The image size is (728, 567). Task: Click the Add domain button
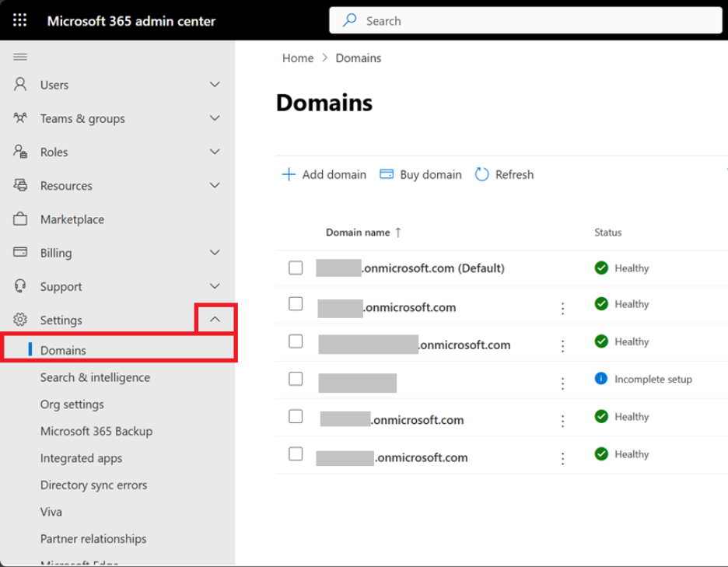[x=324, y=174]
